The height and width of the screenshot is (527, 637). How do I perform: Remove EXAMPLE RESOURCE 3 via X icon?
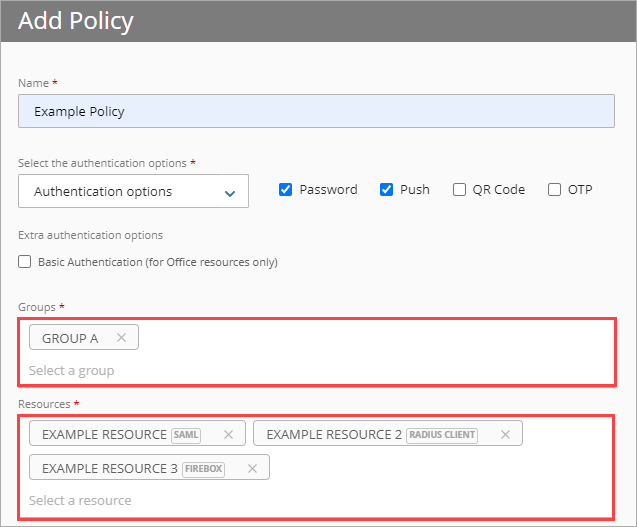click(252, 468)
